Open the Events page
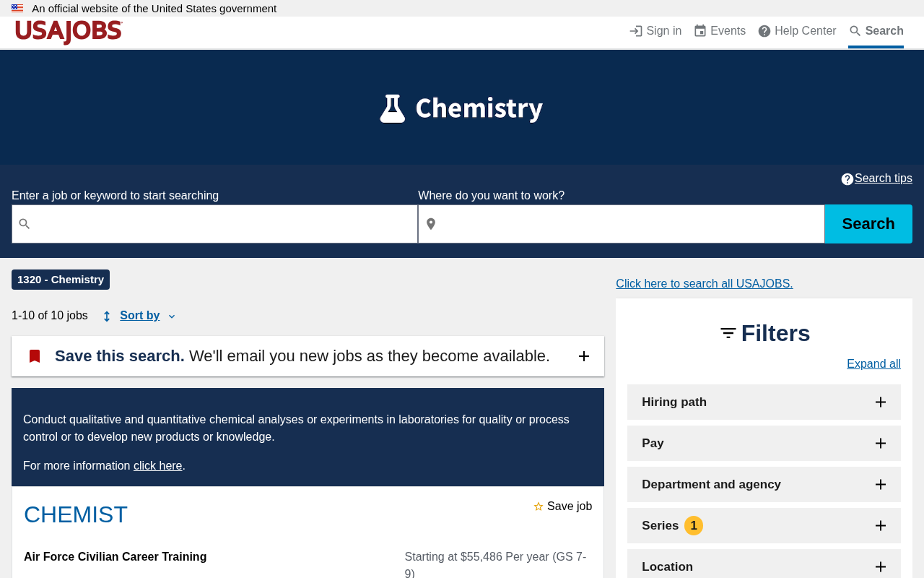 coord(720,31)
